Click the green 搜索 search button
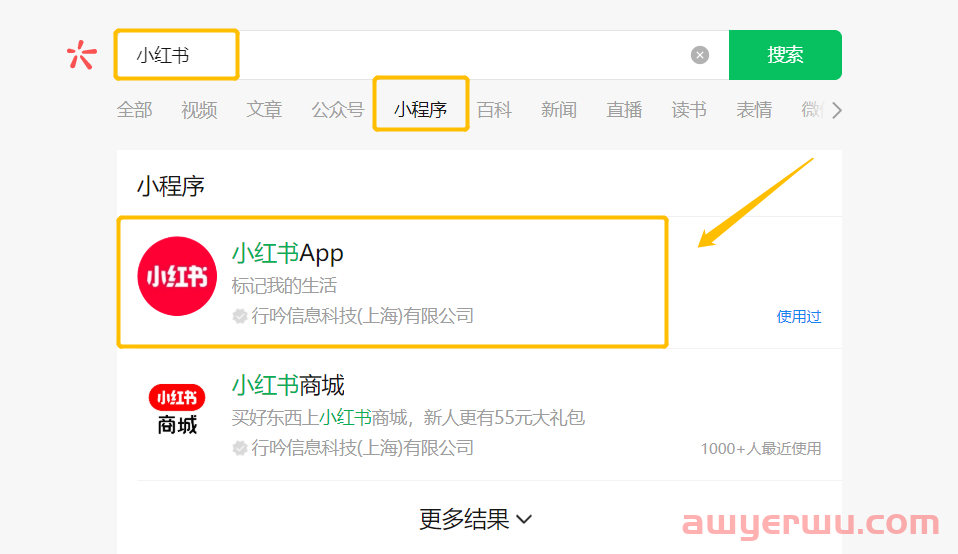The width and height of the screenshot is (958, 554). (785, 55)
